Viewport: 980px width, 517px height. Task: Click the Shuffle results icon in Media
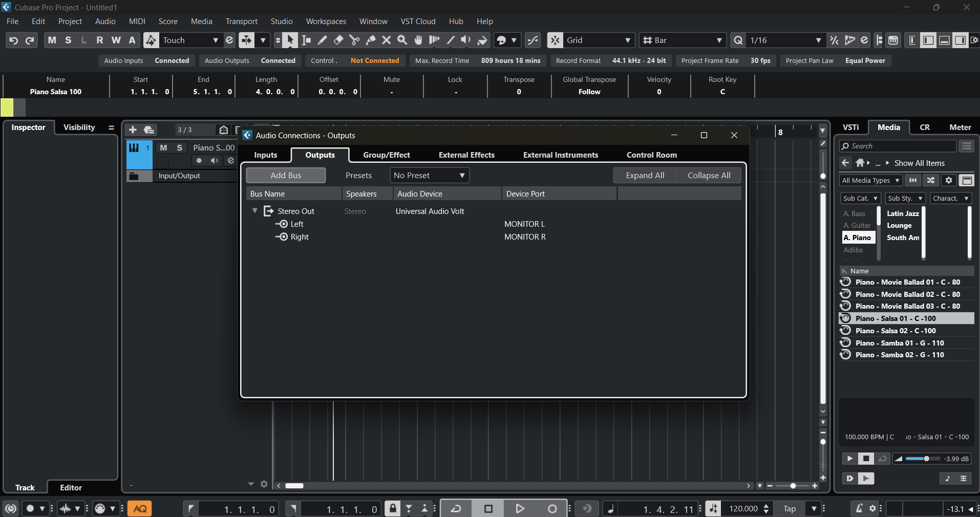[931, 180]
